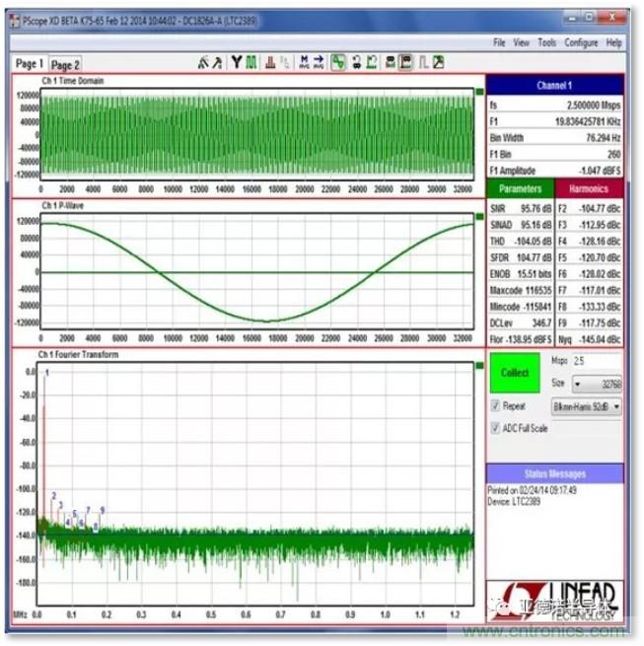
Task: Expand the Blkmn-Harris 92dB window dropdown
Action: pos(590,406)
